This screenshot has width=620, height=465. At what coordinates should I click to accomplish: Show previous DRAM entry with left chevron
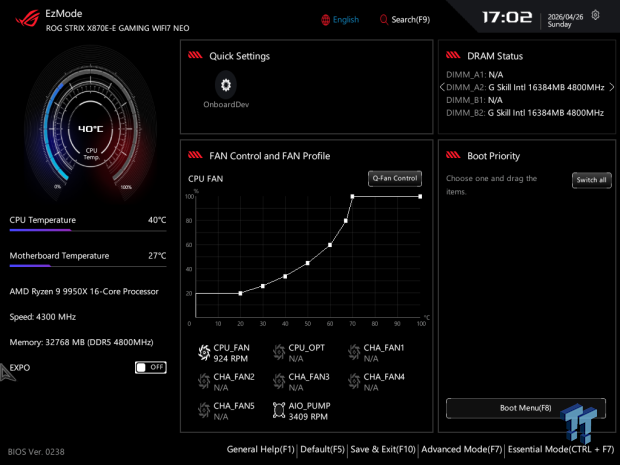(x=442, y=87)
